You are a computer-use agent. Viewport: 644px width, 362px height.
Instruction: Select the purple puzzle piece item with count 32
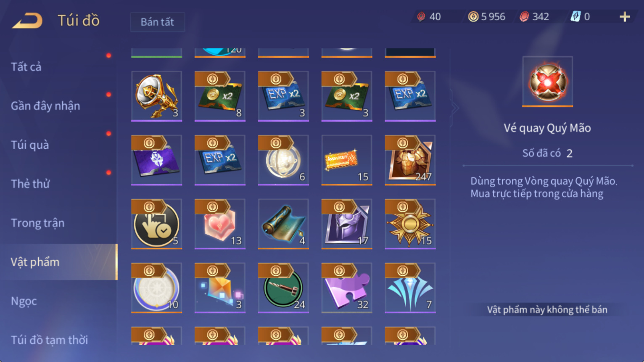[347, 288]
